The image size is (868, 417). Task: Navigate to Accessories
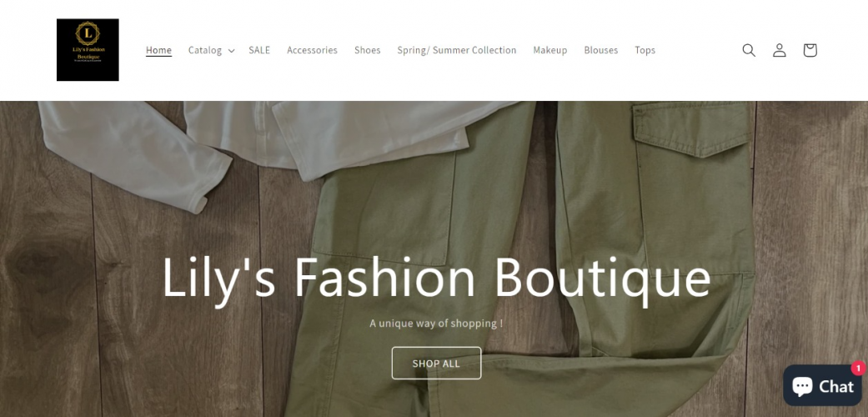(312, 50)
